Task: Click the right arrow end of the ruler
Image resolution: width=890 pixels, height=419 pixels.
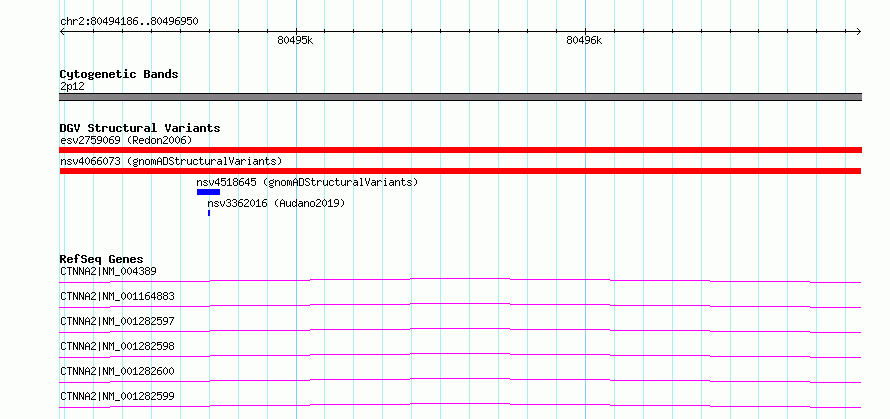Action: coord(858,31)
